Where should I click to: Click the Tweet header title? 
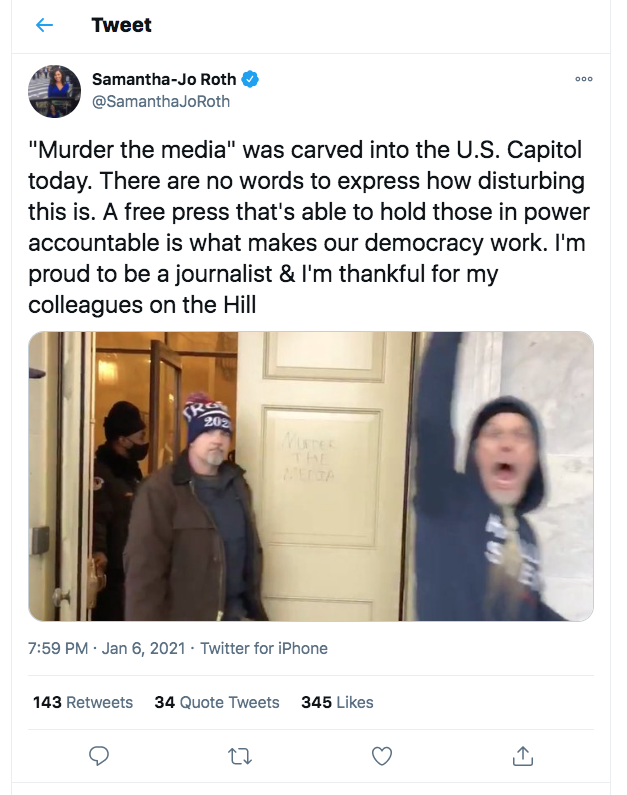(x=121, y=26)
